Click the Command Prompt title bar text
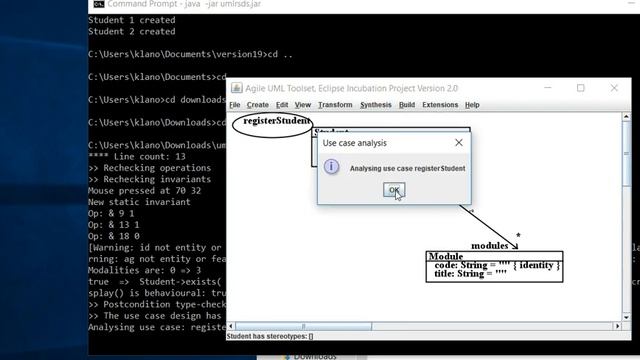Viewport: 640px width, 360px height. [x=184, y=4]
